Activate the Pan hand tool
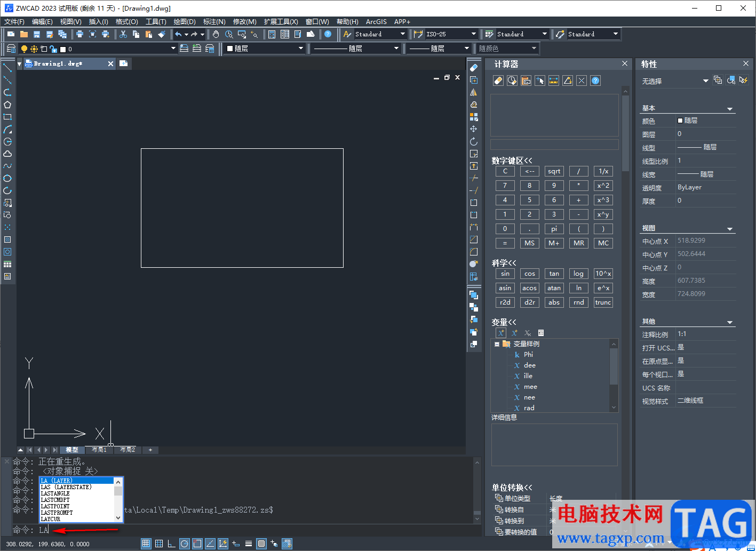This screenshot has height=551, width=756. [x=216, y=34]
